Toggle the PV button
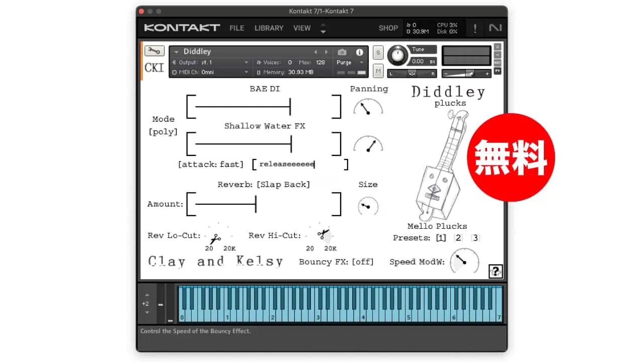This screenshot has height=362, width=644. pos(497,71)
